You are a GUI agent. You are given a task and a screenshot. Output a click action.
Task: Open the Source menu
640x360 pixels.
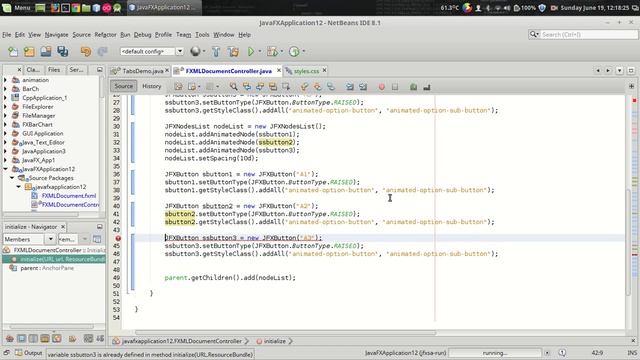click(81, 35)
